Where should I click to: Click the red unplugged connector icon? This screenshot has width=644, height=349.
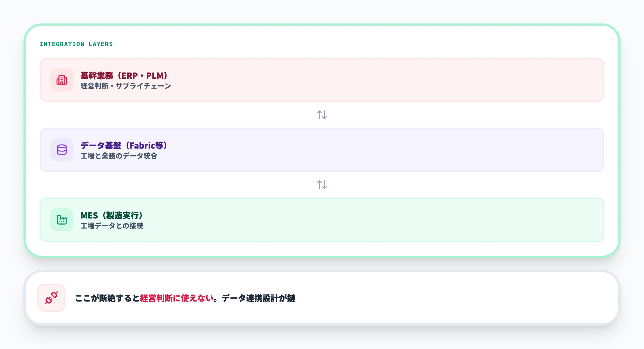[x=51, y=298]
